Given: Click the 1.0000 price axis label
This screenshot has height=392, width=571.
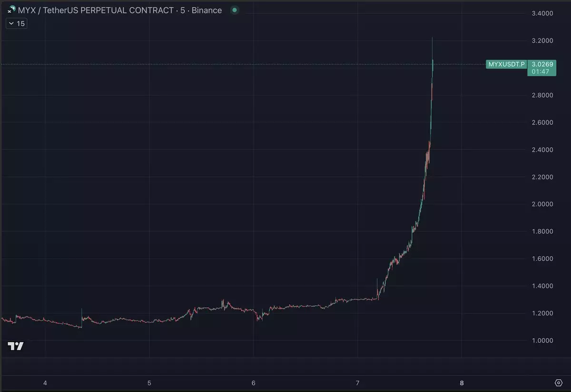Looking at the screenshot, I should point(542,341).
